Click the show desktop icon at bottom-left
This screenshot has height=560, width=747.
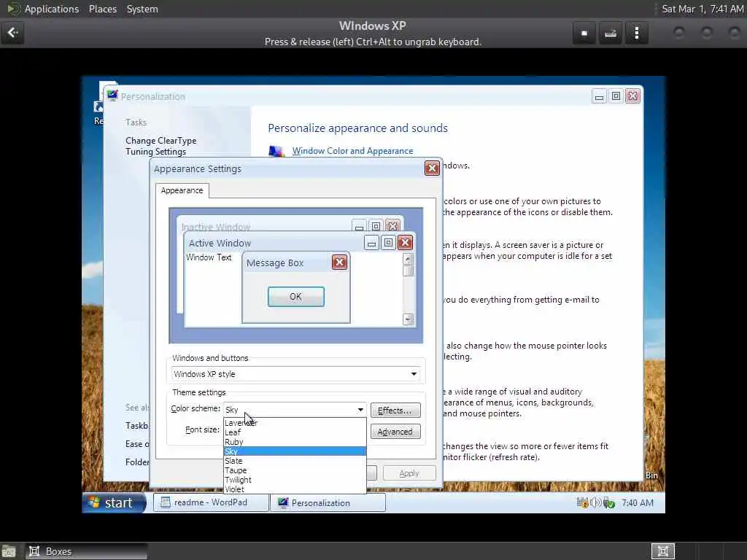point(9,551)
